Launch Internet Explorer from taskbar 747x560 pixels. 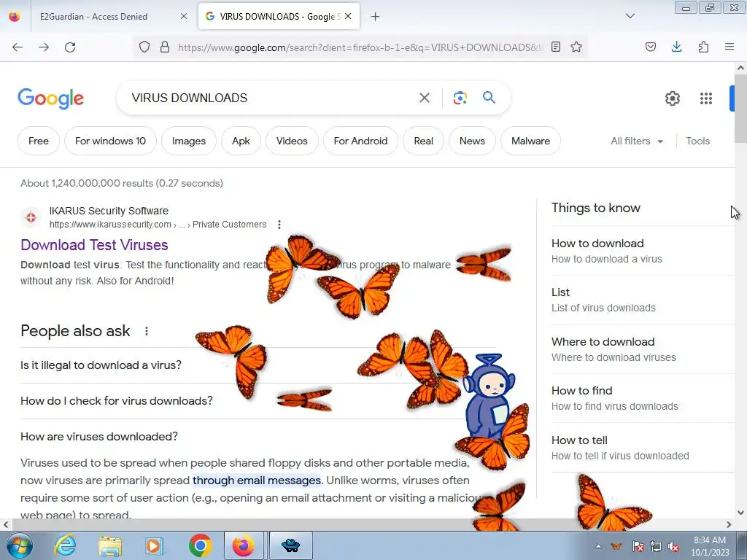click(65, 545)
